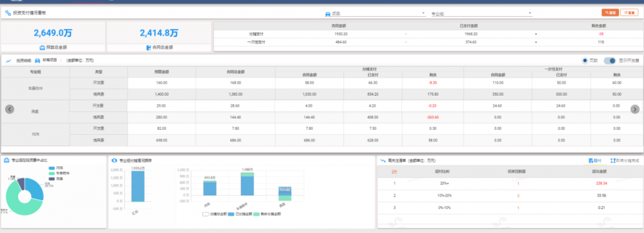Toggle the 显示开发费 switch
644x233 pixels.
tap(610, 61)
